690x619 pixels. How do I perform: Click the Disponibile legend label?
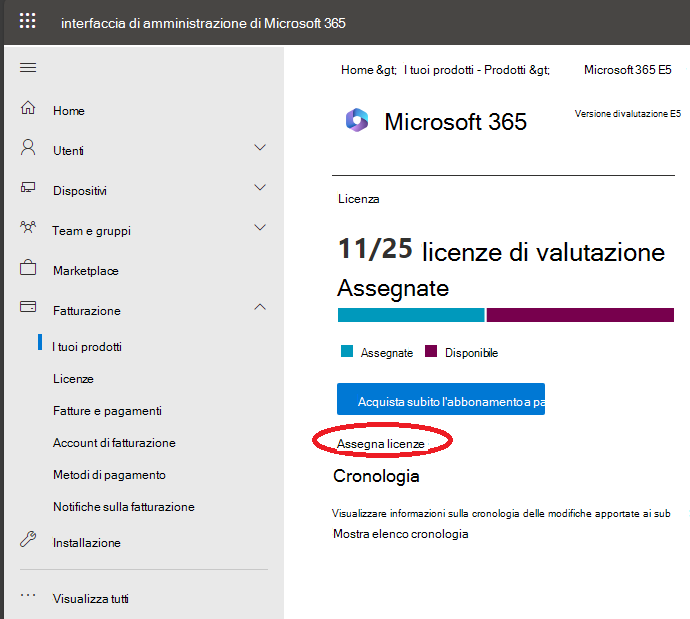(x=471, y=353)
